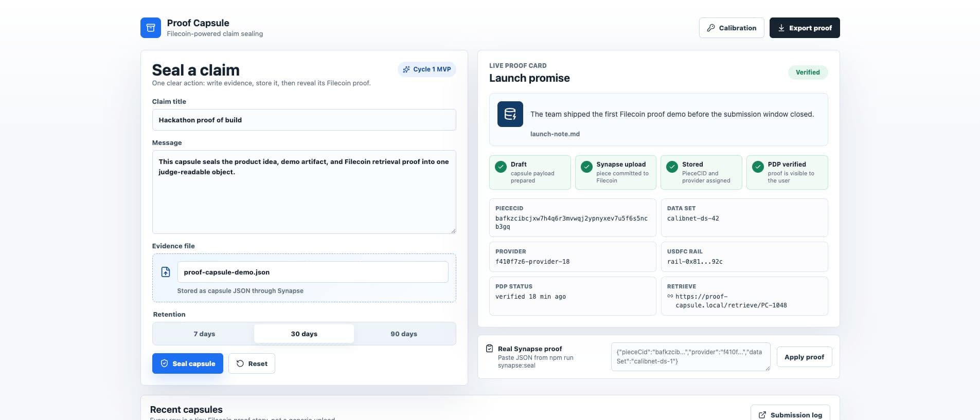This screenshot has height=420, width=980.
Task: Click inside the Message text area
Action: coord(304,192)
